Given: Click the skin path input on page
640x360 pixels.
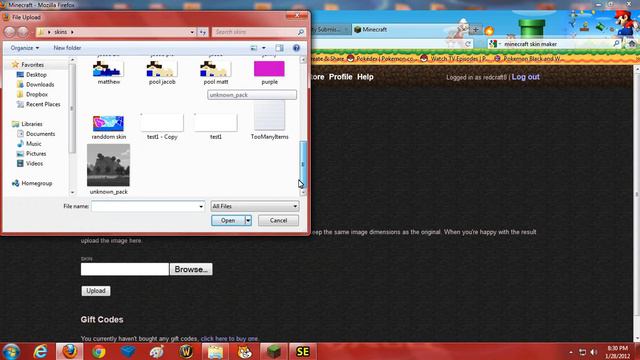Looking at the screenshot, I should point(124,269).
